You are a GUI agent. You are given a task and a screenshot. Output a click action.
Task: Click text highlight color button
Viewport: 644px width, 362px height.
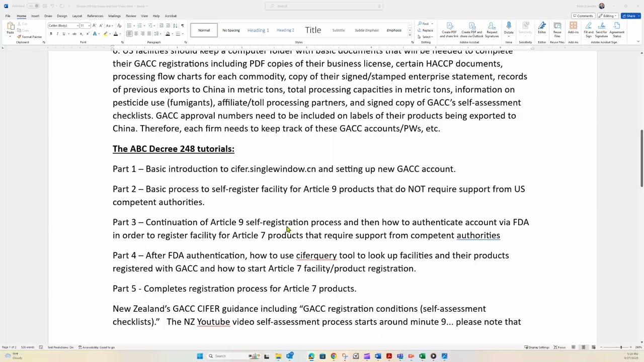(x=105, y=34)
